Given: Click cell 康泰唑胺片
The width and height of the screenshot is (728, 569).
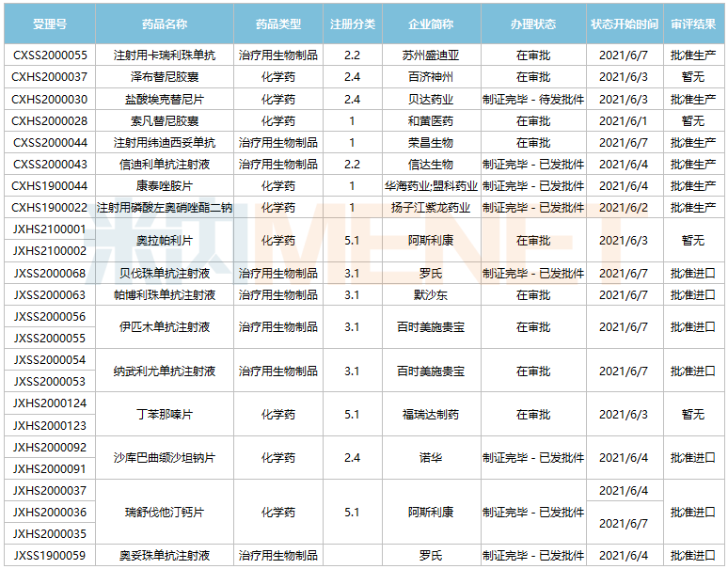Looking at the screenshot, I should [165, 186].
